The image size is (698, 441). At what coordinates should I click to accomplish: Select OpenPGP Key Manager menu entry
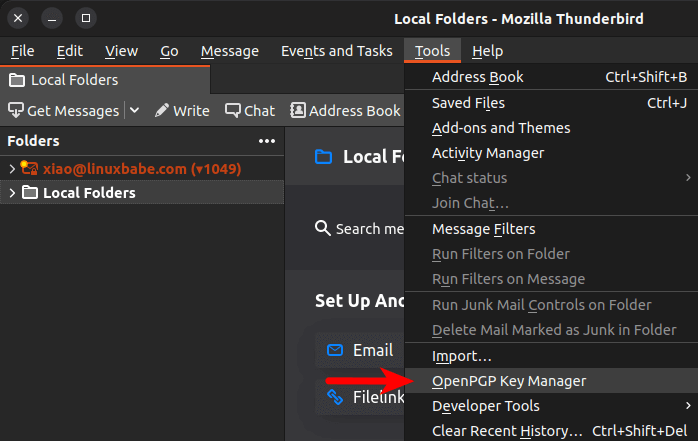(x=509, y=381)
